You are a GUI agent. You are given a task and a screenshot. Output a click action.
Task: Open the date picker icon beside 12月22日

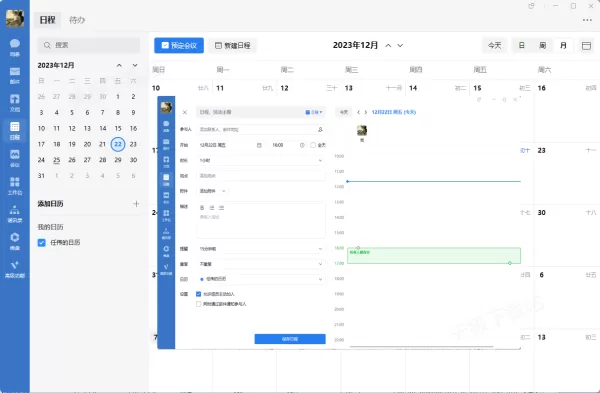point(259,145)
